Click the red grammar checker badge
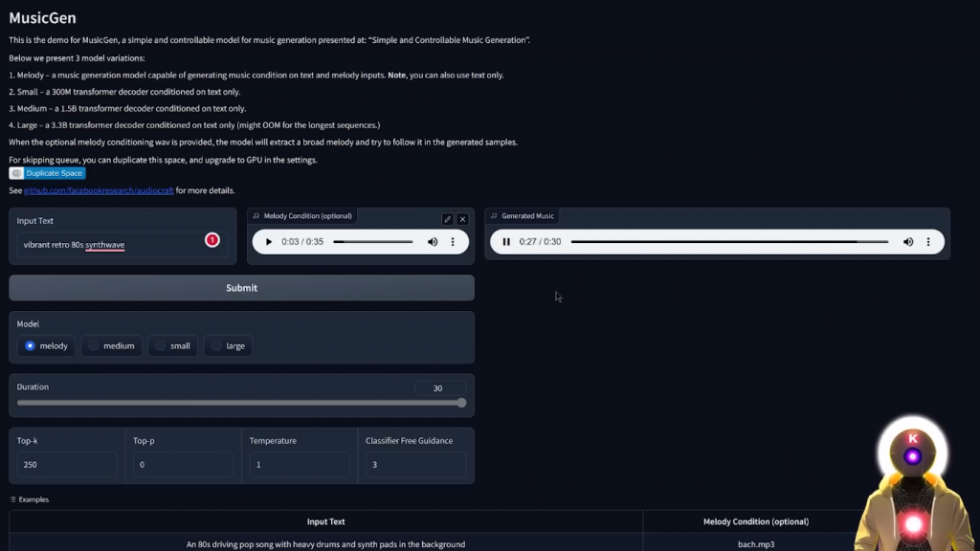 [x=212, y=240]
